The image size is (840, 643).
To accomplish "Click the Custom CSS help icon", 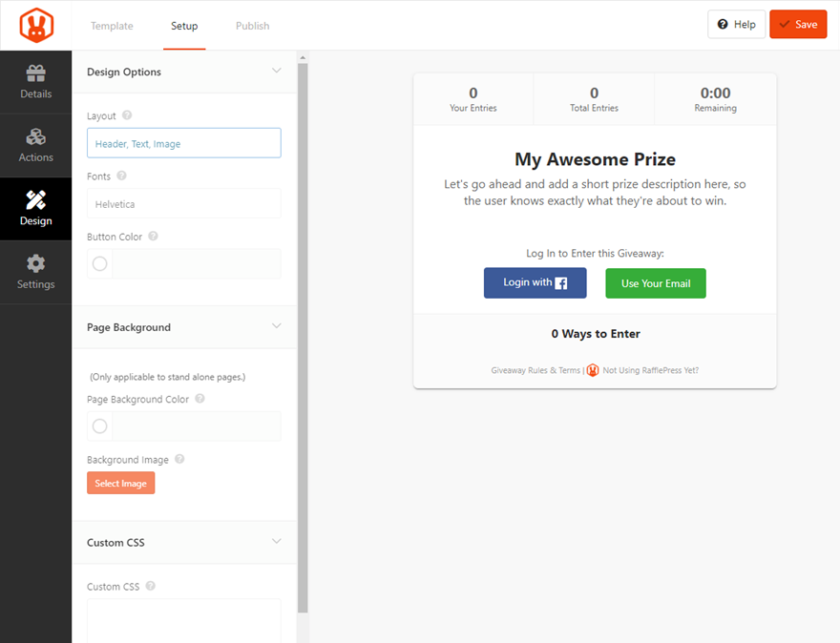I will [x=151, y=587].
